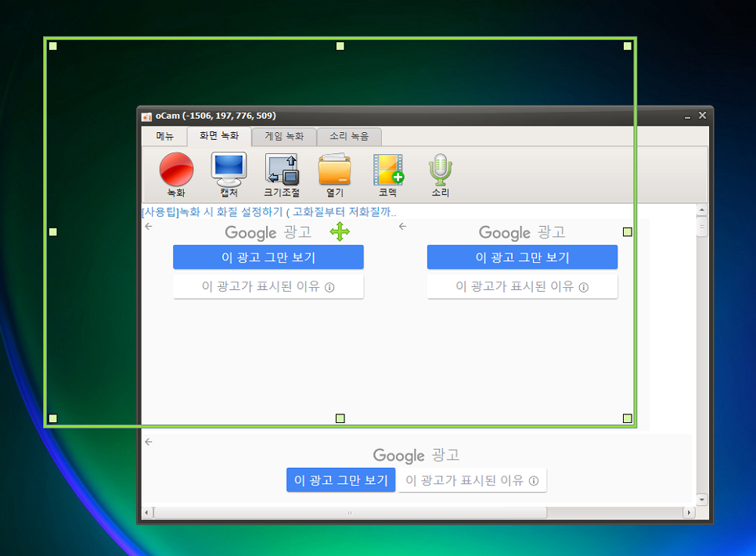Click the top-left handle of the capture region
Viewport: 756px width, 556px height.
(53, 46)
